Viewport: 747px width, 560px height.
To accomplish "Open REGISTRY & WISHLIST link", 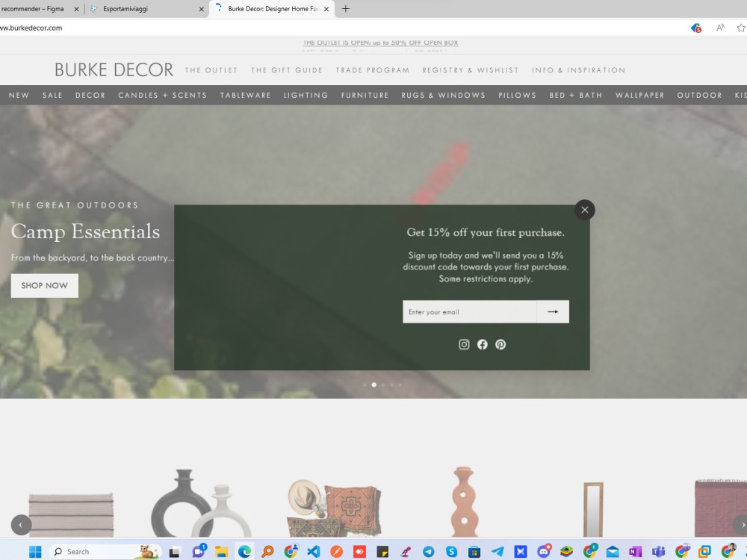I will [x=471, y=70].
